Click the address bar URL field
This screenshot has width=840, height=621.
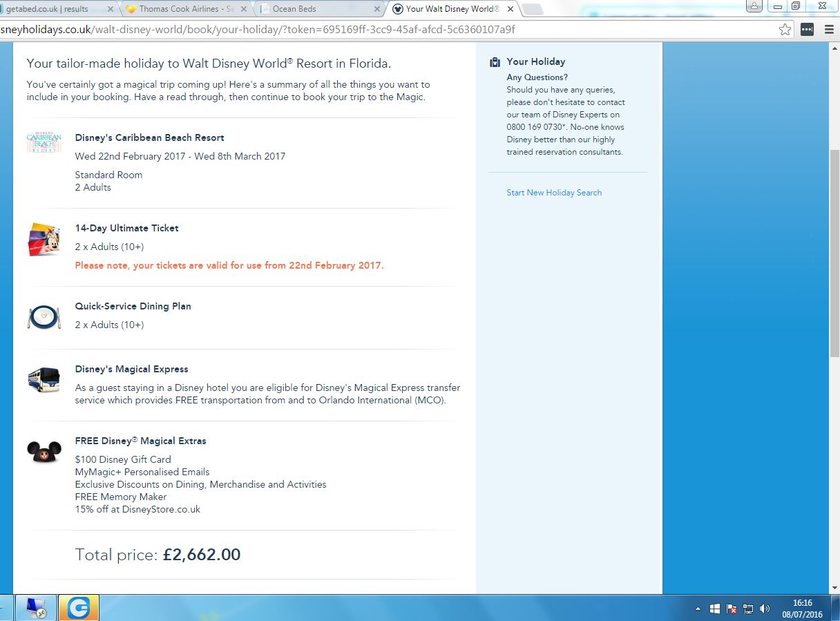[387, 30]
